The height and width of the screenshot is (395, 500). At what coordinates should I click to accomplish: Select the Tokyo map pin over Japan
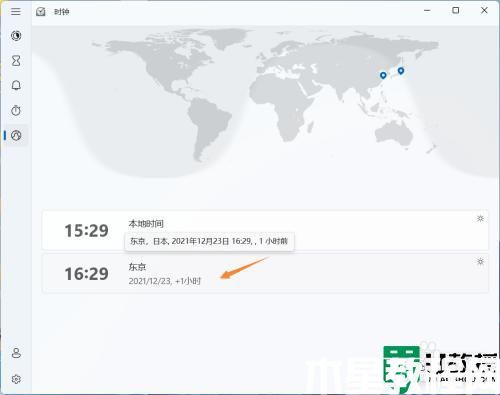pos(401,71)
